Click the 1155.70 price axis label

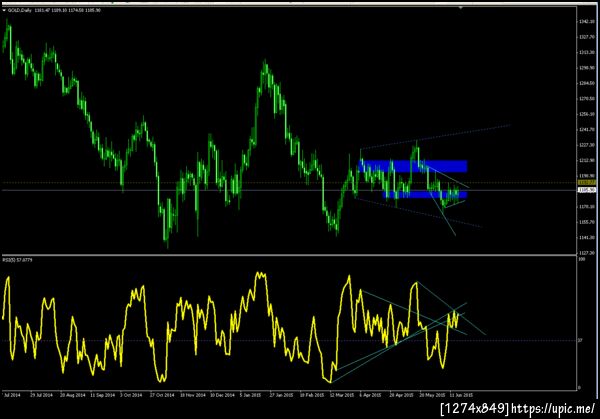pos(587,222)
